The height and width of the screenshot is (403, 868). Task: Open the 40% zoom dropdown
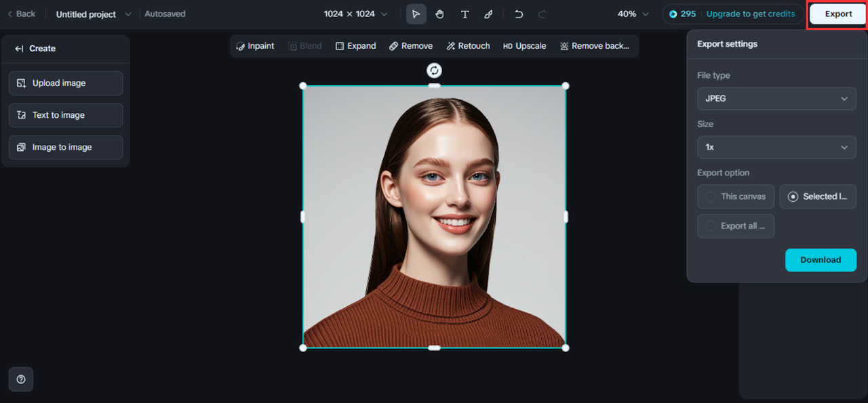click(x=633, y=14)
